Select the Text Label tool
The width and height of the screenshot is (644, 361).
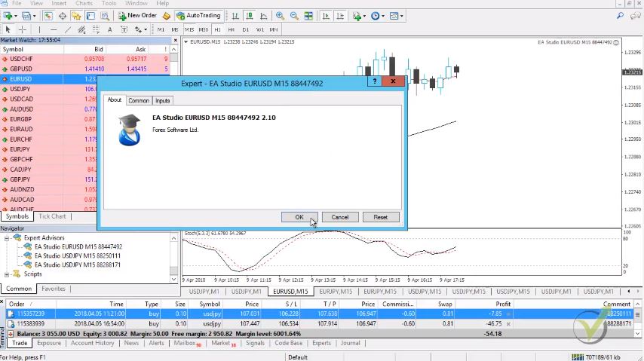click(x=124, y=29)
